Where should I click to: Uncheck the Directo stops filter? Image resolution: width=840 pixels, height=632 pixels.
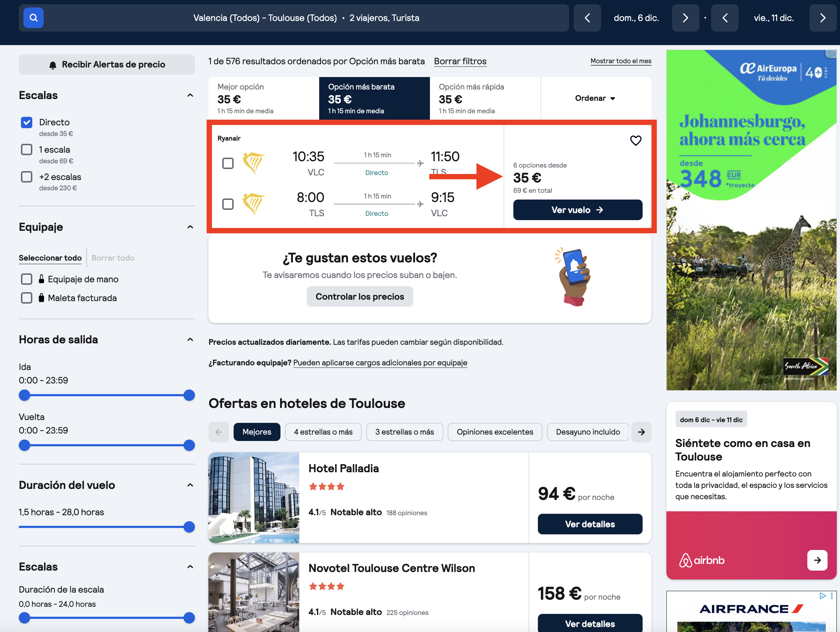[27, 122]
